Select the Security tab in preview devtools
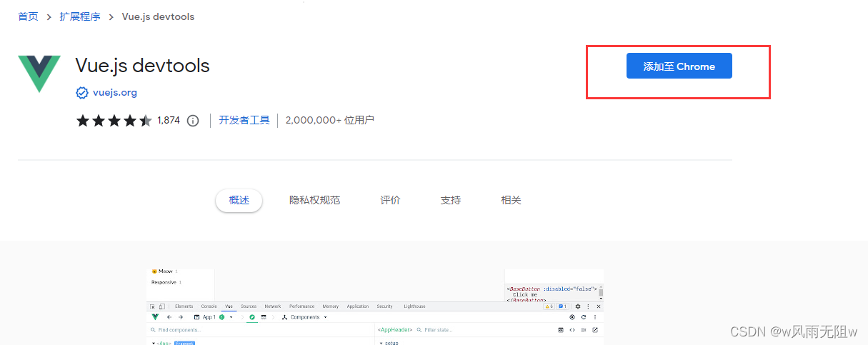The image size is (868, 345). (384, 306)
